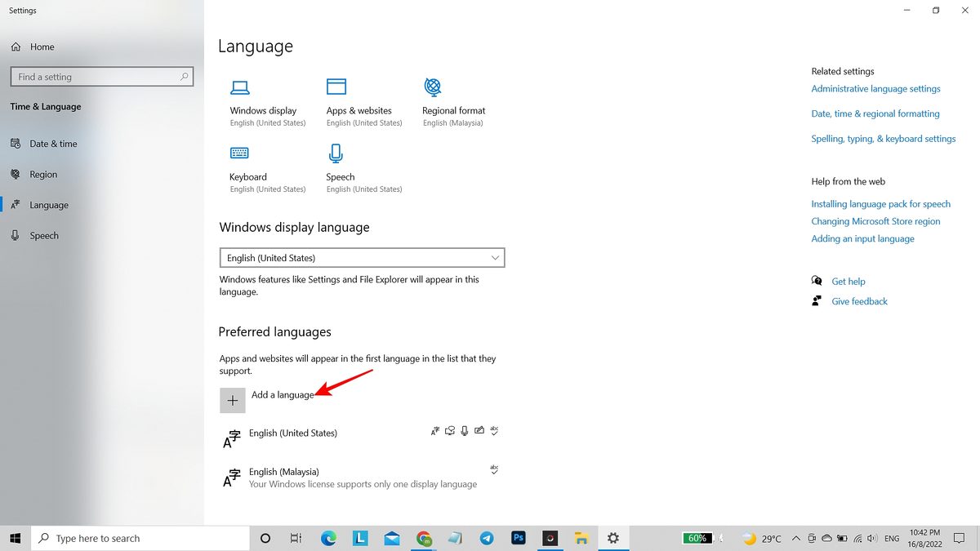This screenshot has height=551, width=980.
Task: Click the Settings gear on the taskbar
Action: pyautogui.click(x=613, y=538)
